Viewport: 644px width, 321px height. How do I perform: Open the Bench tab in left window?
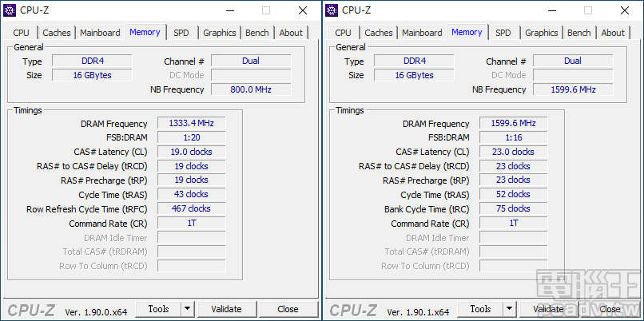tap(257, 33)
